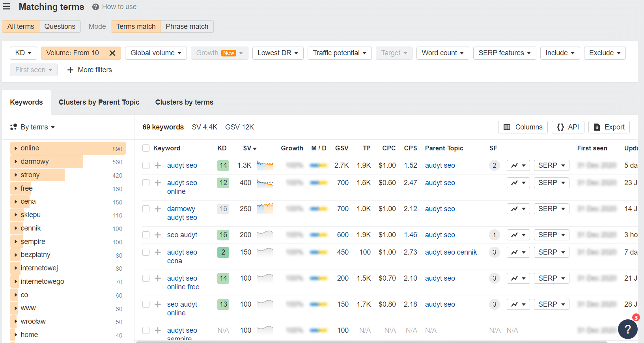This screenshot has width=644, height=343.
Task: Open trend chart for audyt seo online
Action: pyautogui.click(x=518, y=183)
